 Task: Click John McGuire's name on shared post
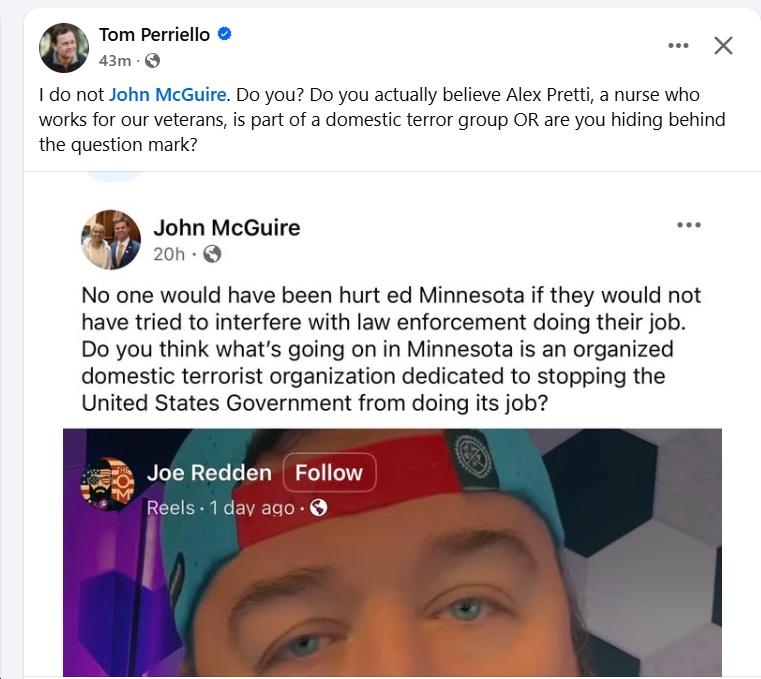tap(227, 228)
